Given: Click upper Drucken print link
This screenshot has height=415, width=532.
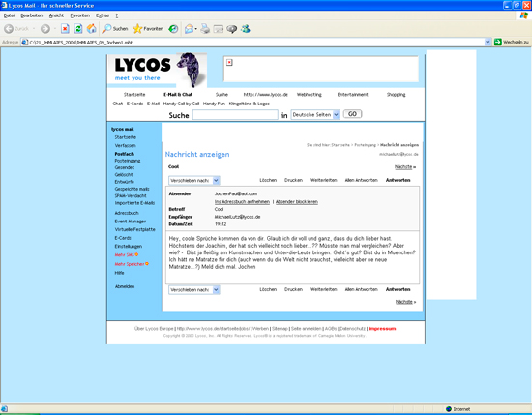Looking at the screenshot, I should [x=293, y=180].
